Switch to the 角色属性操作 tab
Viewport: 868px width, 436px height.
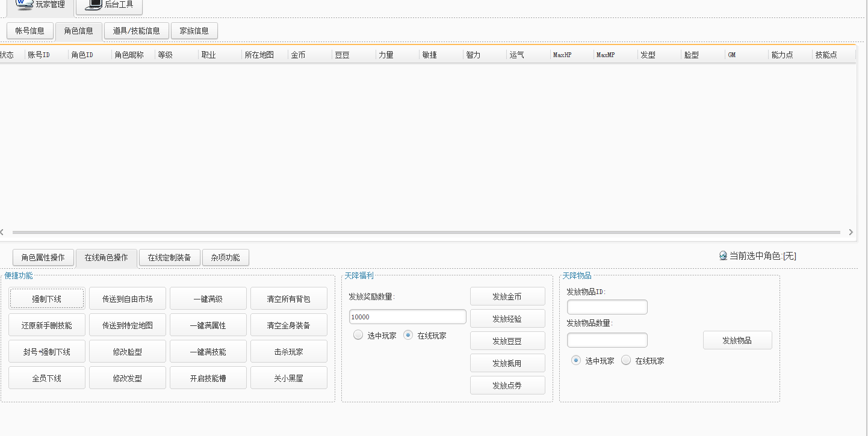(x=43, y=257)
